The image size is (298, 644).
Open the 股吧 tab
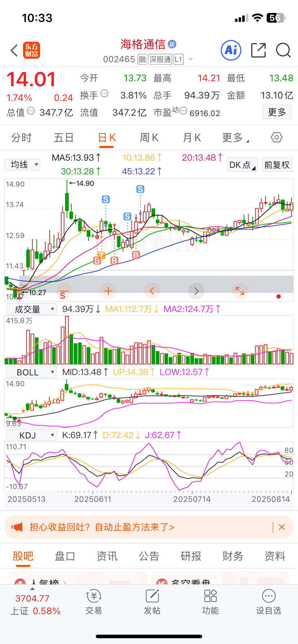[23, 556]
